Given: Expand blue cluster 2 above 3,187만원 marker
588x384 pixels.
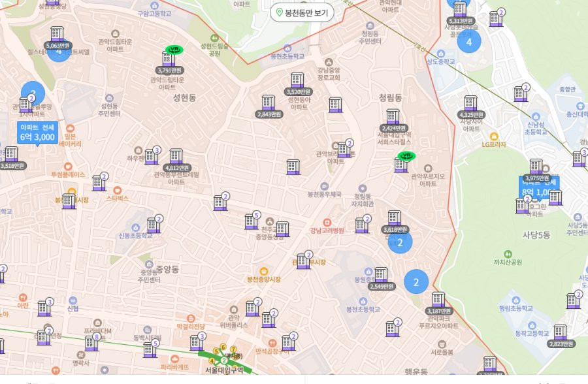Looking at the screenshot, I should click(x=416, y=281).
